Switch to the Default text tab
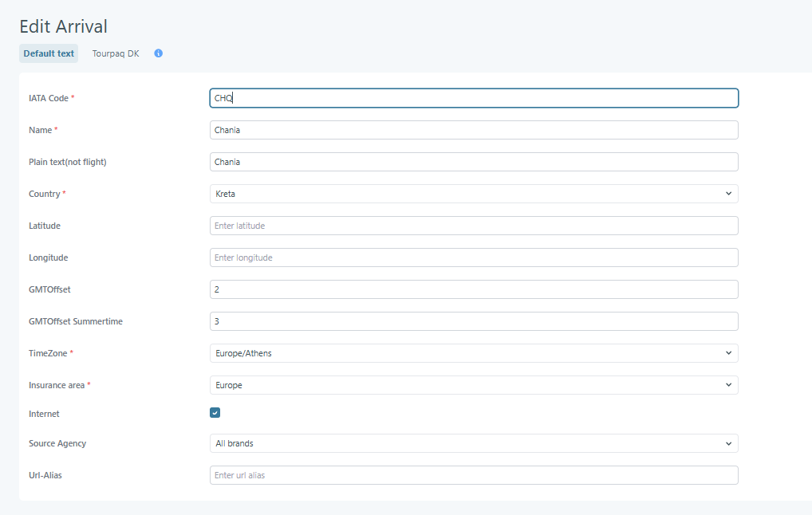 point(49,54)
